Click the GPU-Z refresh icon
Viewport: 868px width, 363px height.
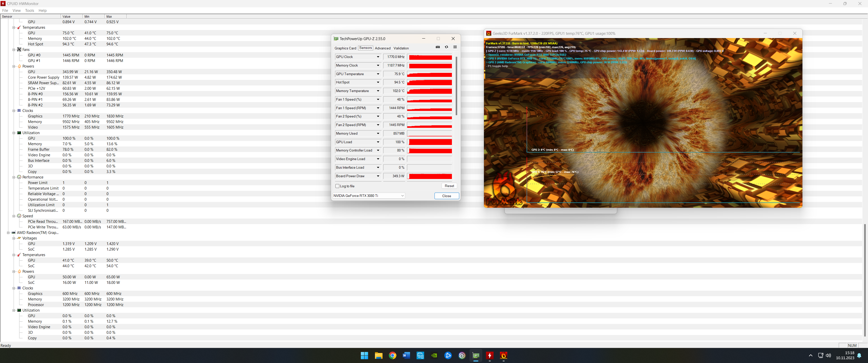coord(446,47)
